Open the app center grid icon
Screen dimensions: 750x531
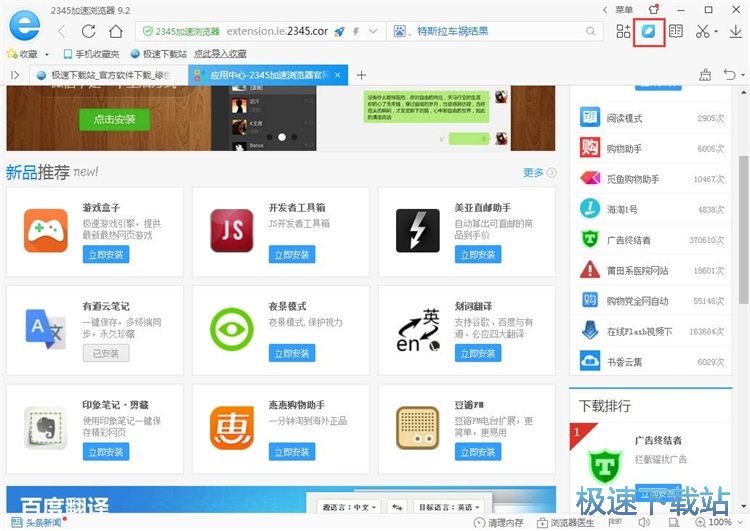pyautogui.click(x=623, y=32)
